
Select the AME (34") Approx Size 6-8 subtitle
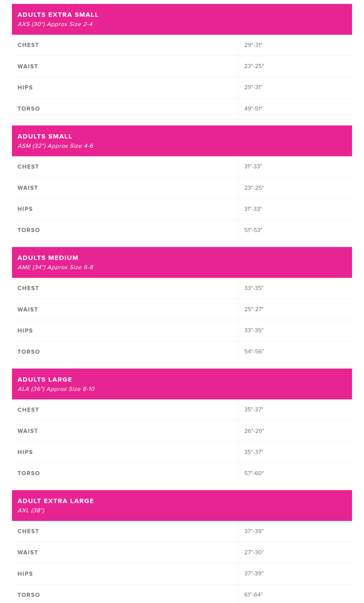(56, 267)
